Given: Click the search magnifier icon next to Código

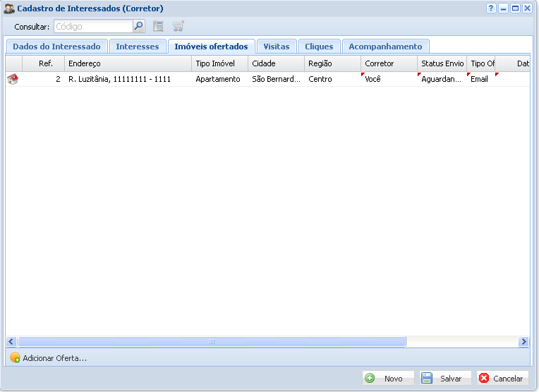Looking at the screenshot, I should (139, 27).
